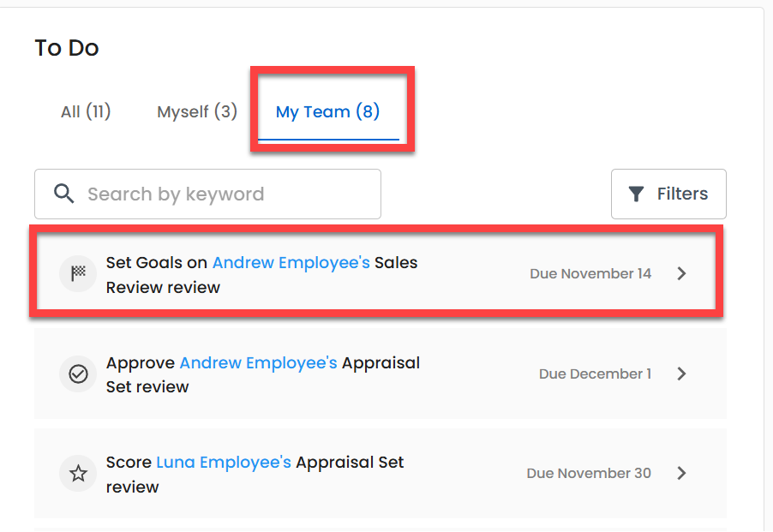Click the magnifier search icon
This screenshot has height=532, width=773.
pyautogui.click(x=64, y=194)
